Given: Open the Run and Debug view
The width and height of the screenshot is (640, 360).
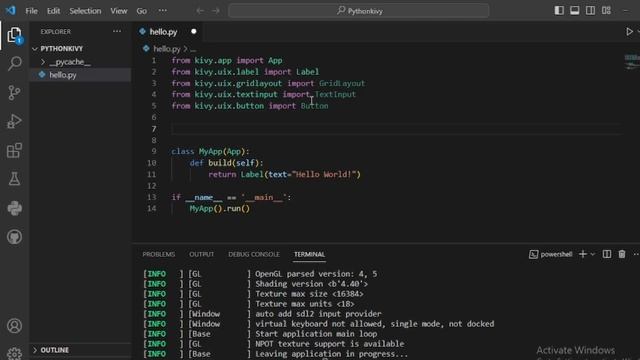Looking at the screenshot, I should pyautogui.click(x=14, y=121).
